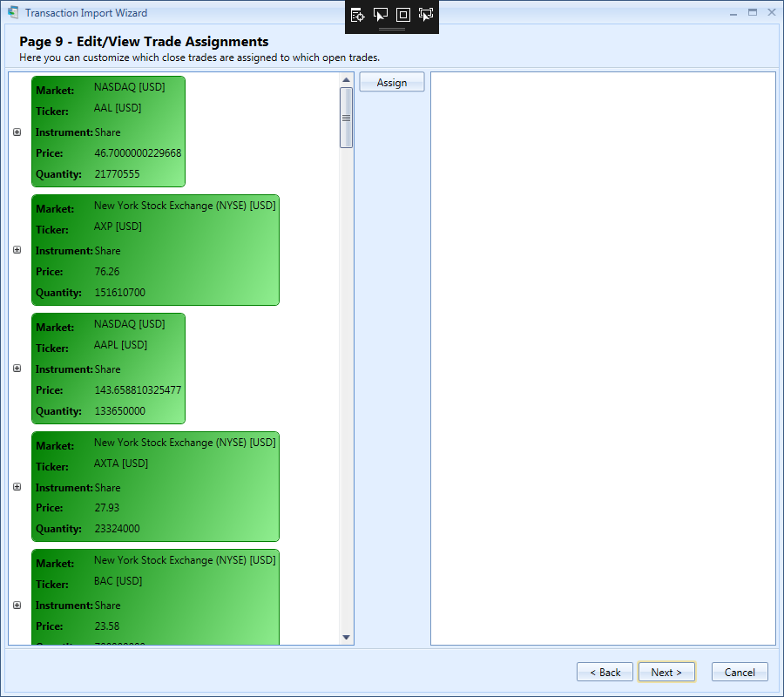Click the price 143.658810325477
The image size is (784, 697).
coord(138,390)
